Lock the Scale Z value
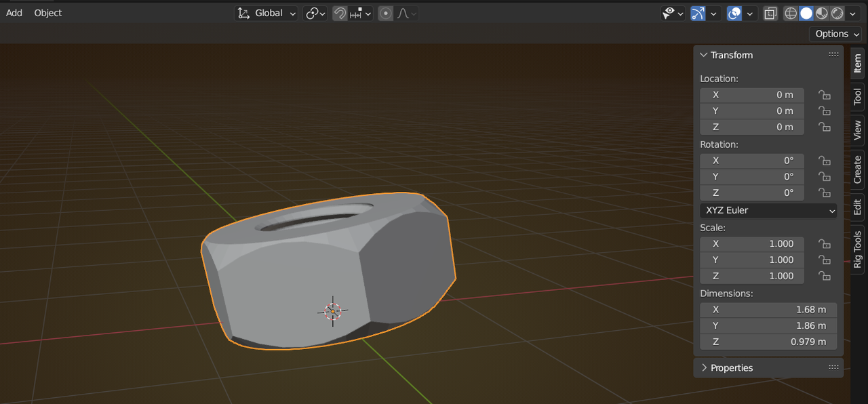Screen dimensions: 868x404 tap(824, 276)
